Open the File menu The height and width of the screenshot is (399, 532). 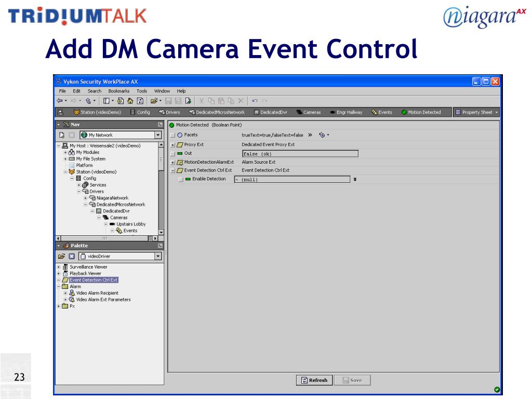[62, 91]
